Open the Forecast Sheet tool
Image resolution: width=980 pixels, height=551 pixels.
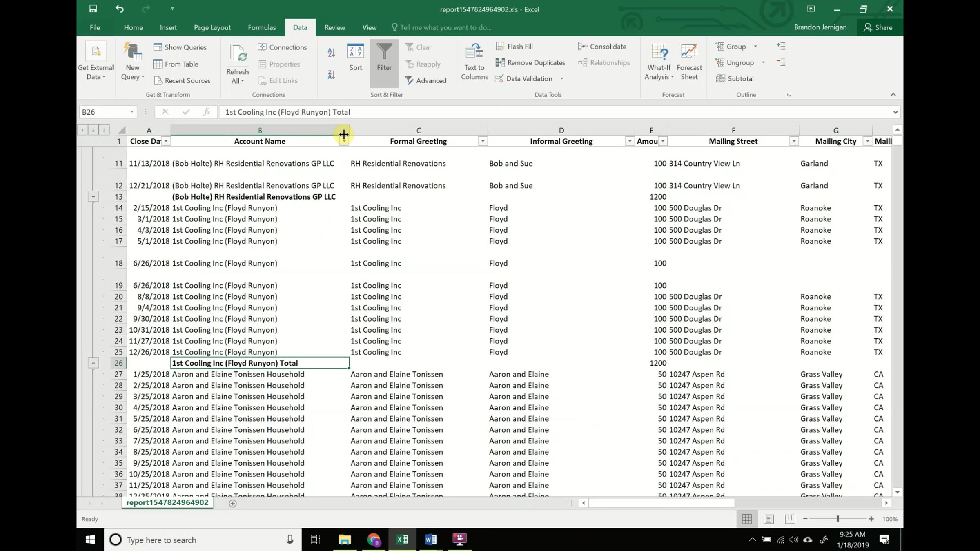(x=689, y=62)
